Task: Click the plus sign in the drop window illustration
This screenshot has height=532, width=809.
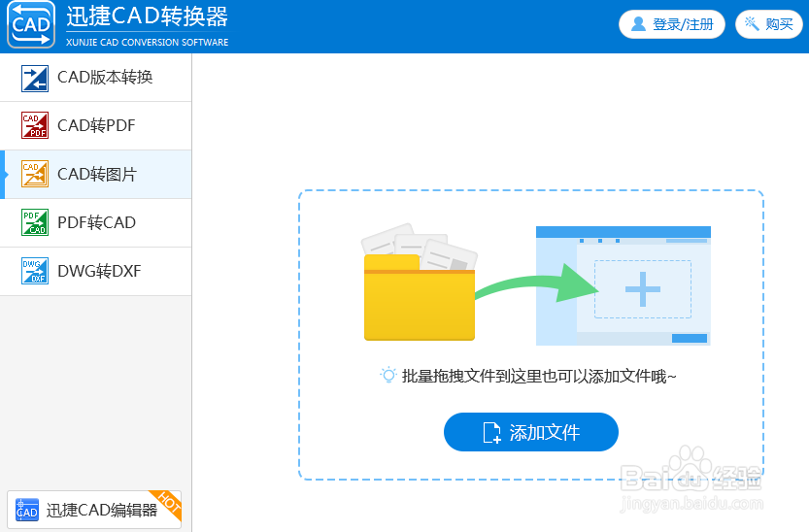Action: pyautogui.click(x=642, y=289)
